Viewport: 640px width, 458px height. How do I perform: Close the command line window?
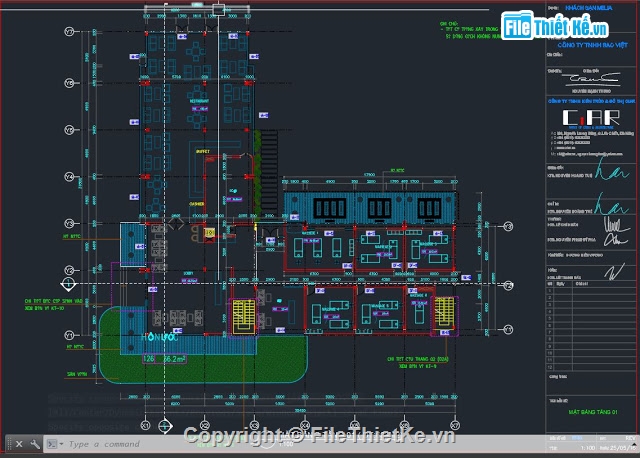[x=19, y=444]
